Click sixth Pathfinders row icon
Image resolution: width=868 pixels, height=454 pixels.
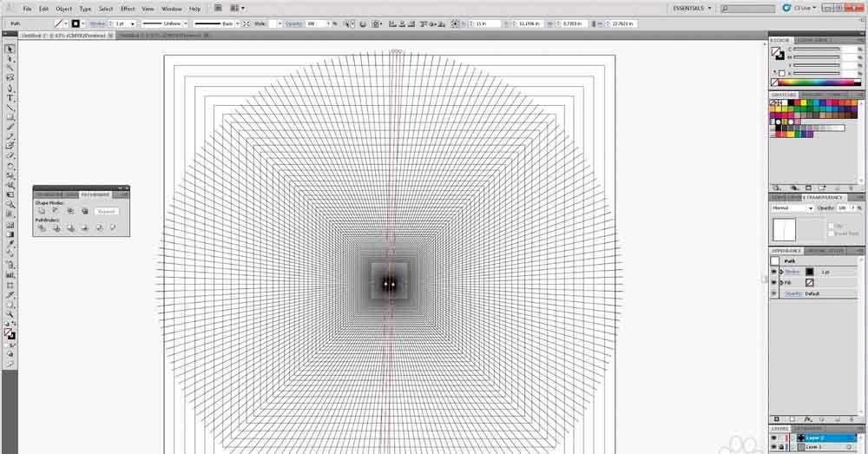click(x=113, y=227)
